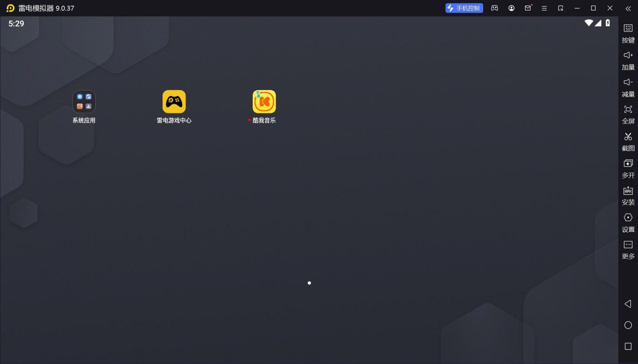638x364 pixels.
Task: Open the 酷我音乐 app
Action: (x=264, y=102)
